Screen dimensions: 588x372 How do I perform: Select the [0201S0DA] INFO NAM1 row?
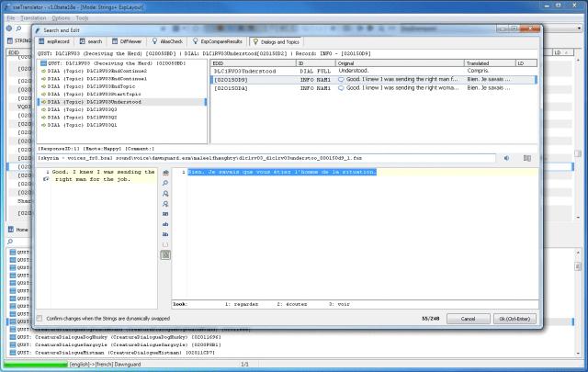click(x=374, y=88)
